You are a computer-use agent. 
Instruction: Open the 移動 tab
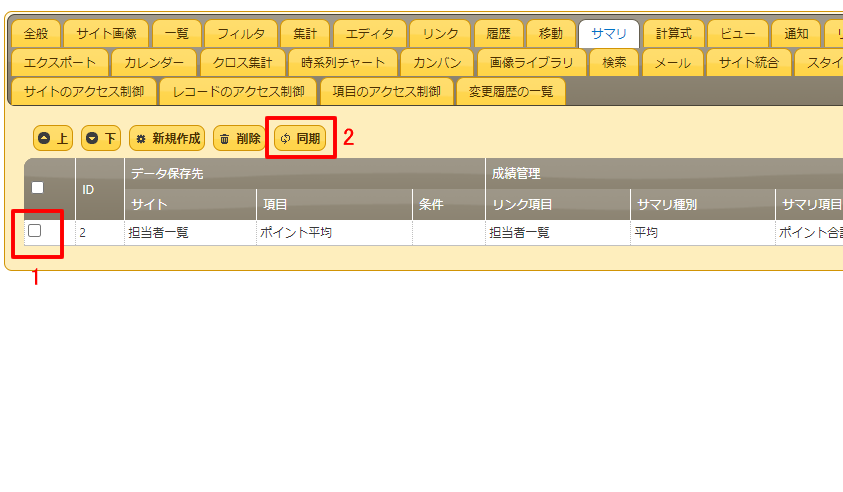click(x=551, y=34)
